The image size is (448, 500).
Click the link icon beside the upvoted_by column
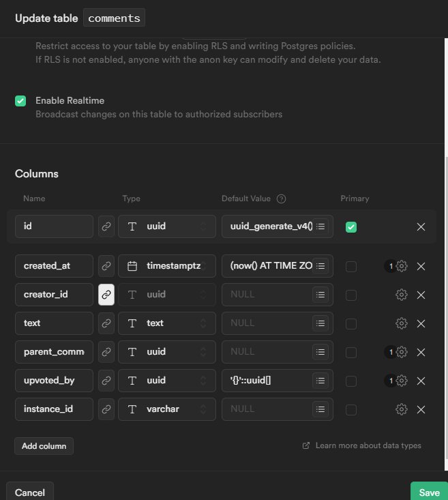point(106,381)
